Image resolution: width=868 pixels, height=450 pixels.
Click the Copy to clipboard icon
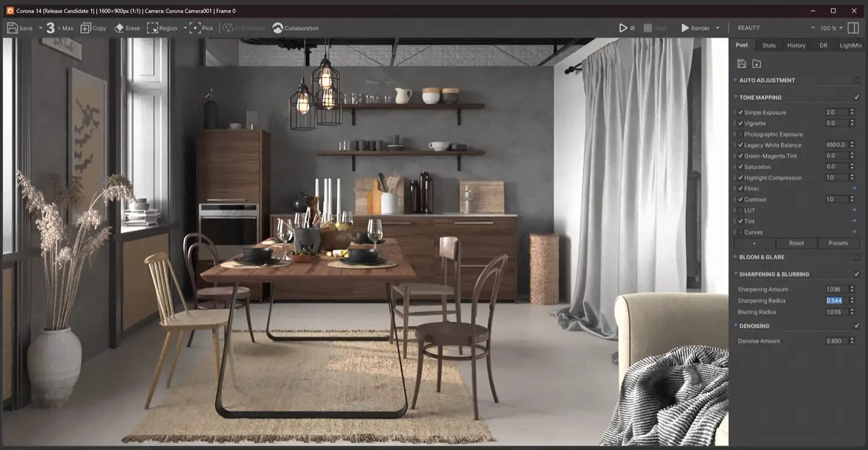click(86, 28)
